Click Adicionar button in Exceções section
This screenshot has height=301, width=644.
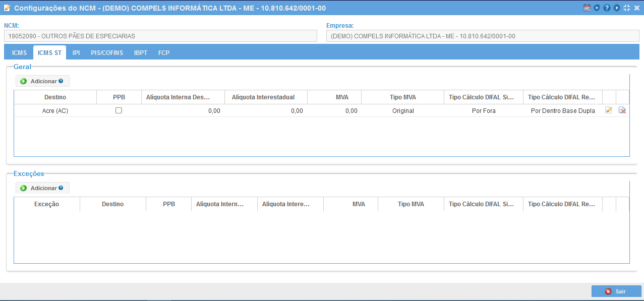(42, 188)
